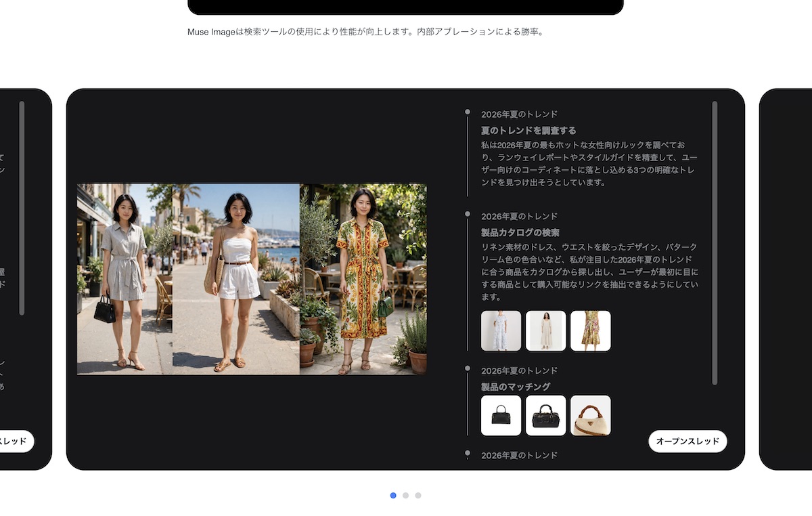The image size is (812, 516).
Task: Click the 夏のトレンドを調査する heading
Action: tap(528, 130)
